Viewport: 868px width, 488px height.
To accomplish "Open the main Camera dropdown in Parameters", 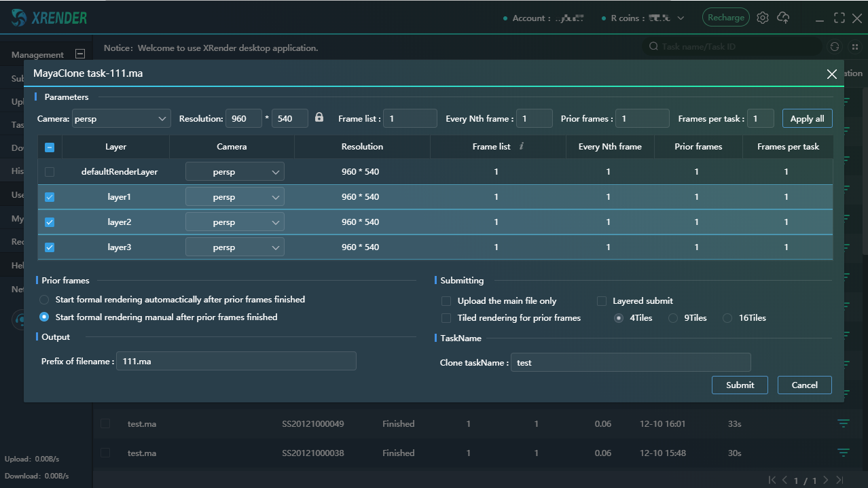I will click(x=122, y=118).
